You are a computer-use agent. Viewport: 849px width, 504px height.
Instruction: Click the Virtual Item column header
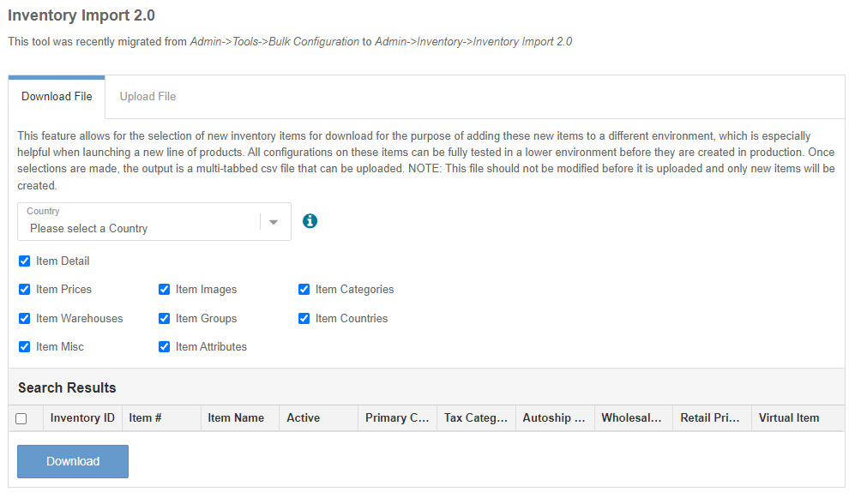click(x=789, y=418)
